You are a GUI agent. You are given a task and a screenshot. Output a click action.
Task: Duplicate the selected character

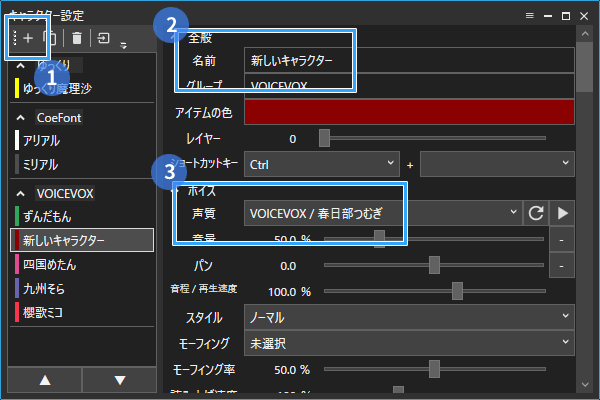click(50, 38)
